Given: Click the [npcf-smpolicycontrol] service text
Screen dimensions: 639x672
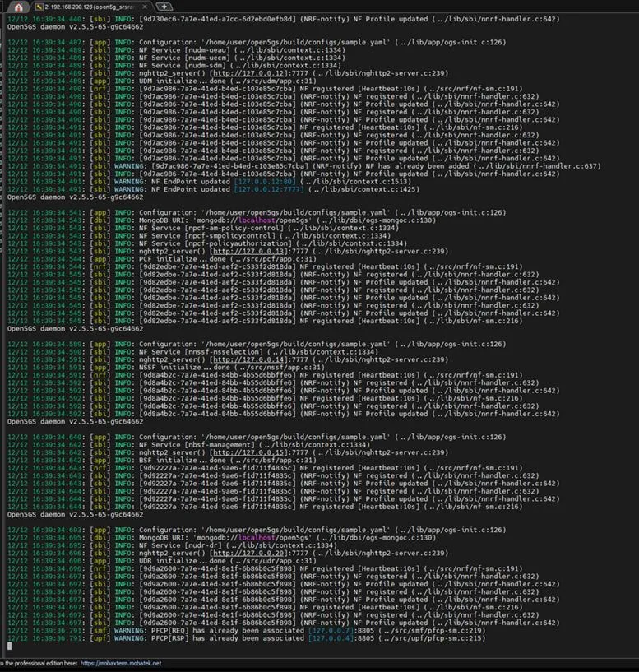Looking at the screenshot, I should point(230,236).
